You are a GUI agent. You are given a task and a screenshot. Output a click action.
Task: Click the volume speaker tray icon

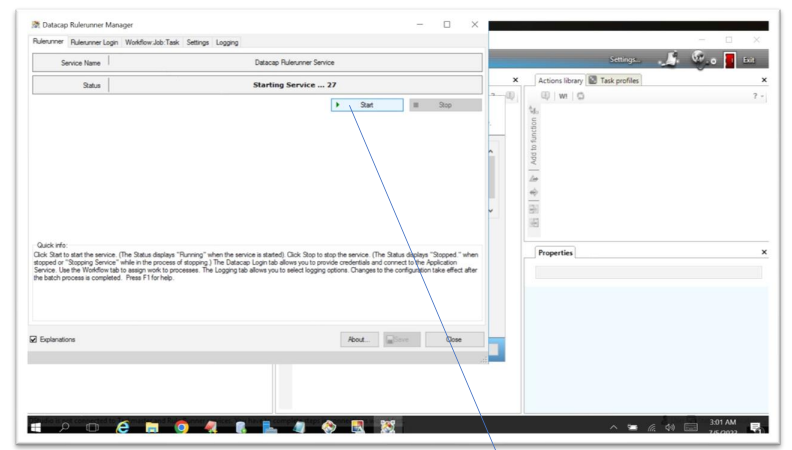tap(670, 428)
